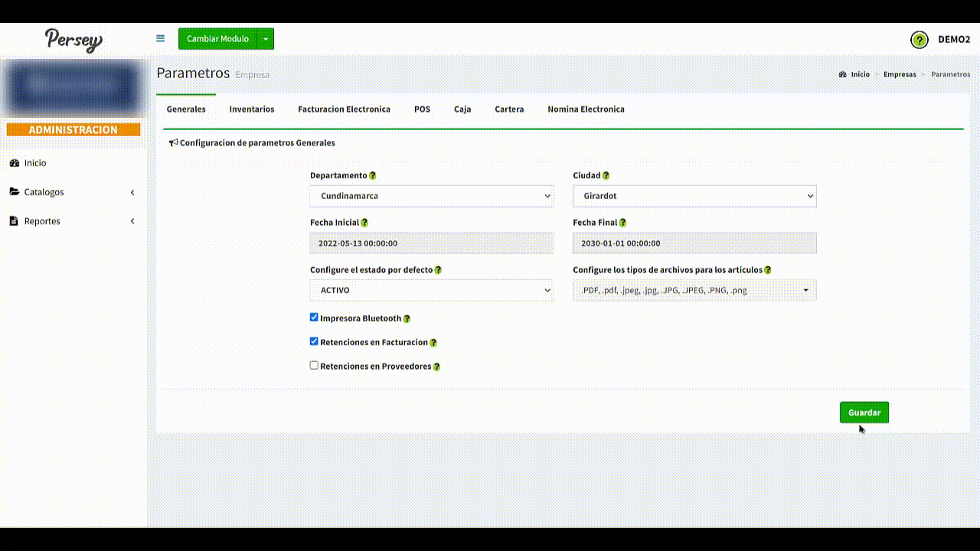
Task: Click help icon next to Departamento label
Action: tap(373, 176)
